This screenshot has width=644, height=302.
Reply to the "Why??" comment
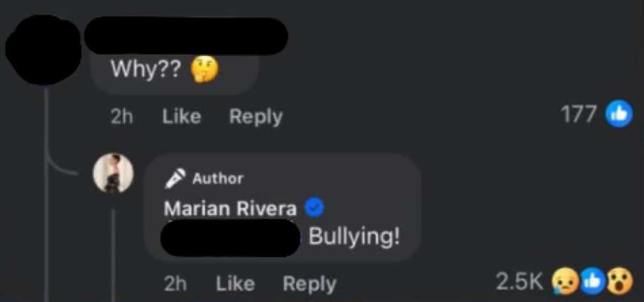256,117
